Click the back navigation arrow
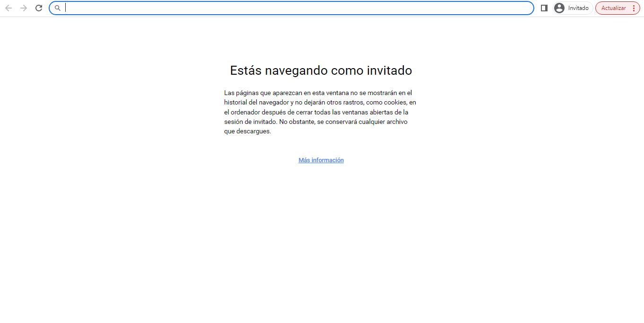Viewport: 644px width, 323px height. (9, 8)
